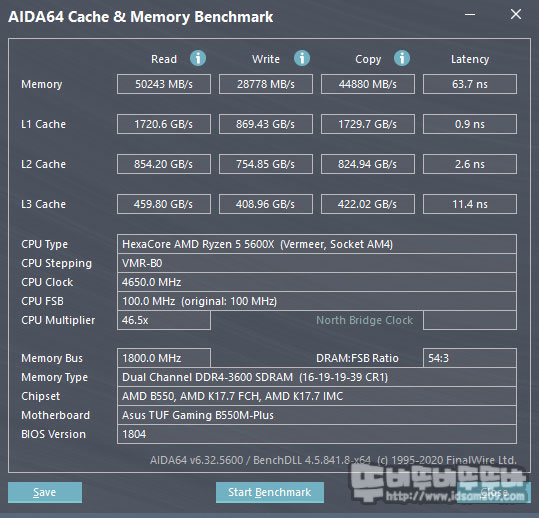Click the North Bridge Clock label
This screenshot has height=518, width=539.
click(x=364, y=320)
